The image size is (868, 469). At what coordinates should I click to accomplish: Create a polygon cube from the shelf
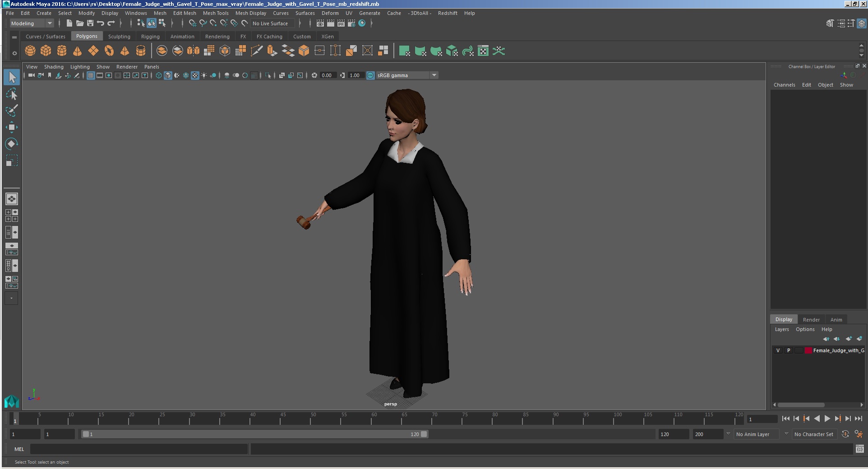tap(46, 51)
